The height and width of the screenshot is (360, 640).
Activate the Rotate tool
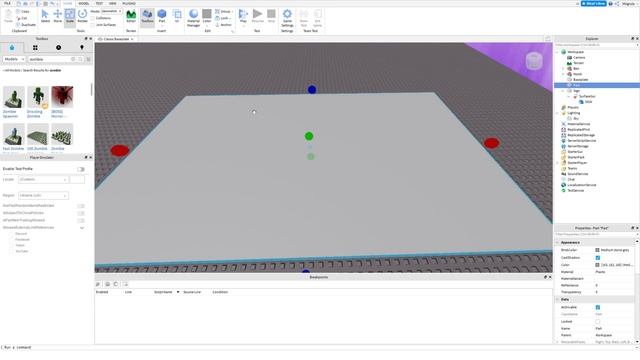(82, 16)
